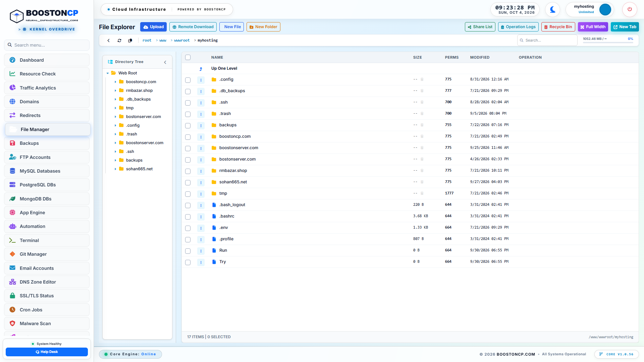
Task: Click the file Search input field
Action: pos(547,40)
